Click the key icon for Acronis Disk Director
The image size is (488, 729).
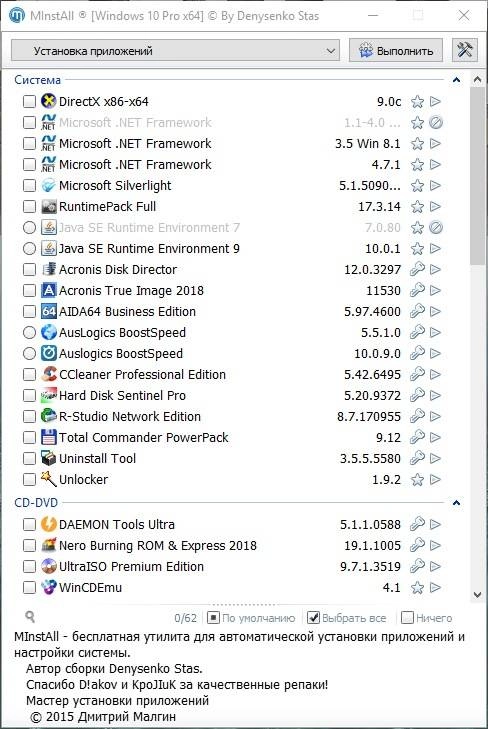(417, 269)
